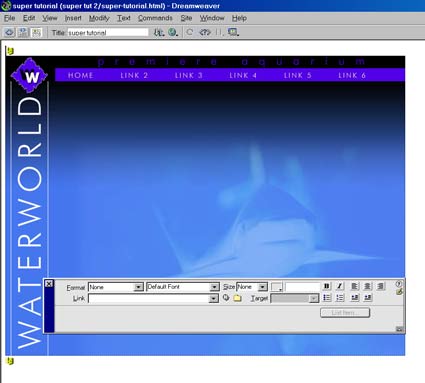
Task: Open the Size dropdown in properties
Action: pos(252,287)
